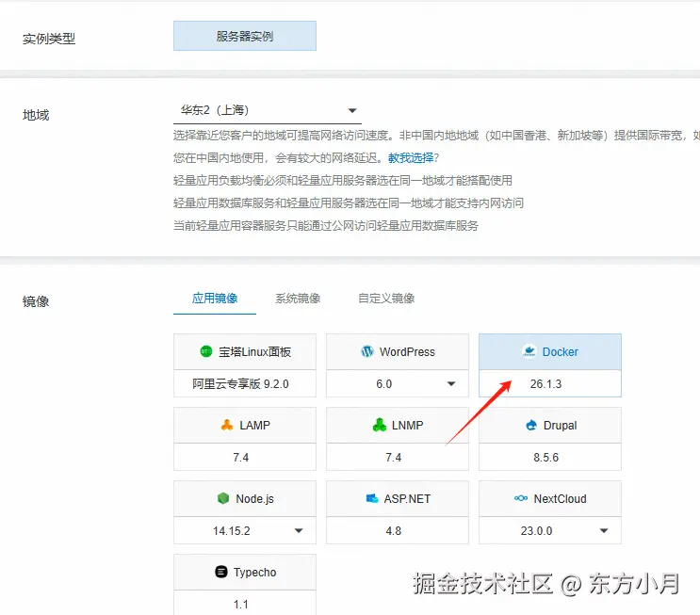Choose the Drupal image label

tap(561, 426)
